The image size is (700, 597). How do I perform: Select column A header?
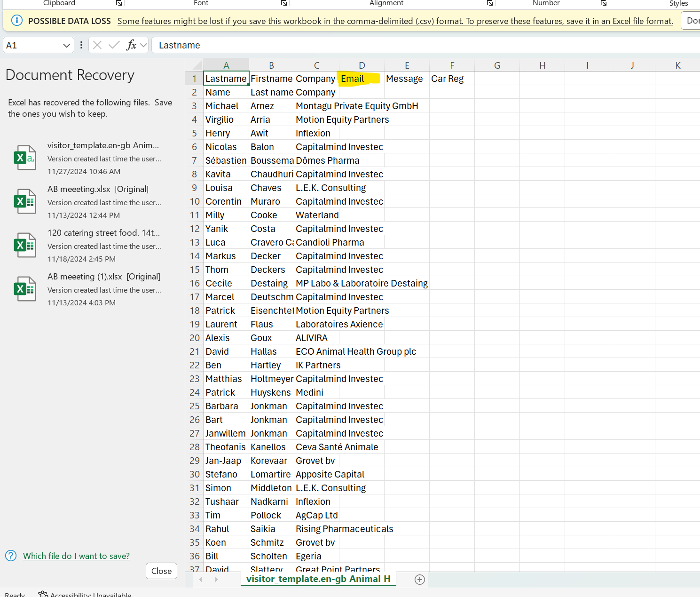[x=226, y=65]
